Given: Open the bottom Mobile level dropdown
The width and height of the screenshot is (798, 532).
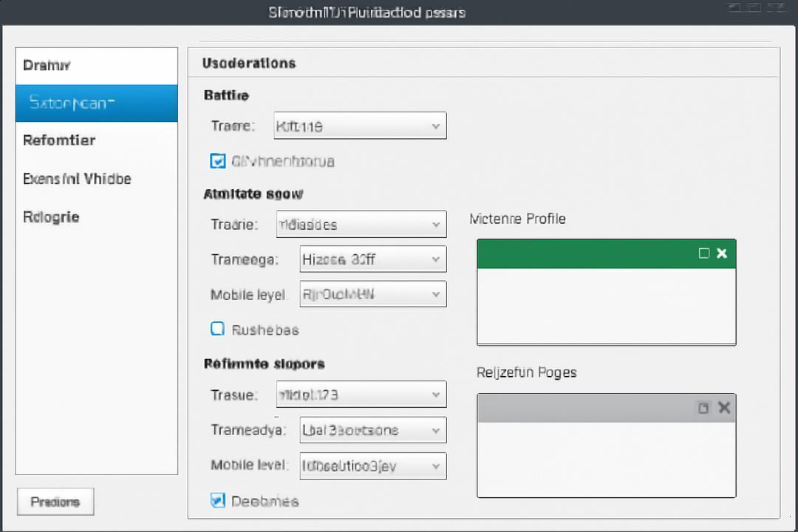Looking at the screenshot, I should (x=373, y=465).
